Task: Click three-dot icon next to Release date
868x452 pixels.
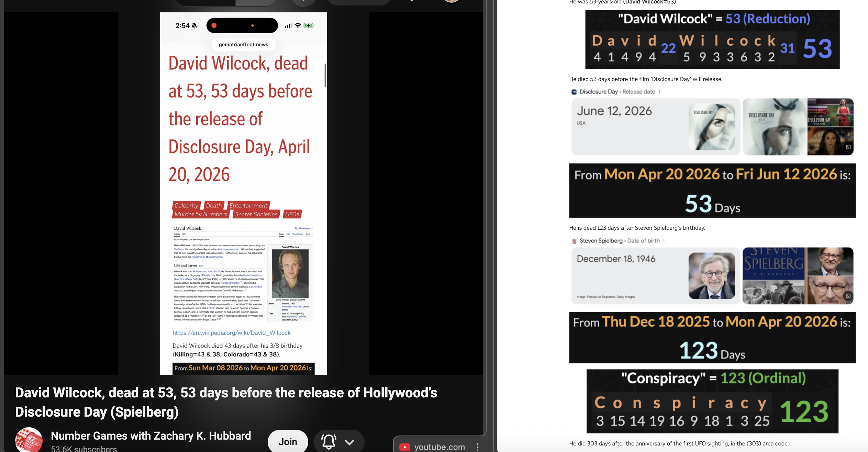Action: pos(659,92)
